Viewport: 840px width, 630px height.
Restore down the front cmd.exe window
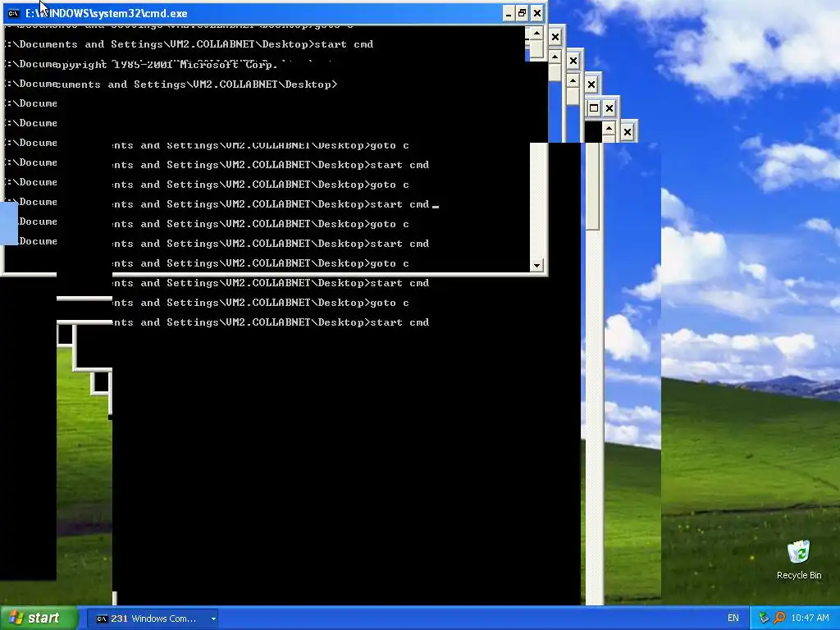click(523, 13)
